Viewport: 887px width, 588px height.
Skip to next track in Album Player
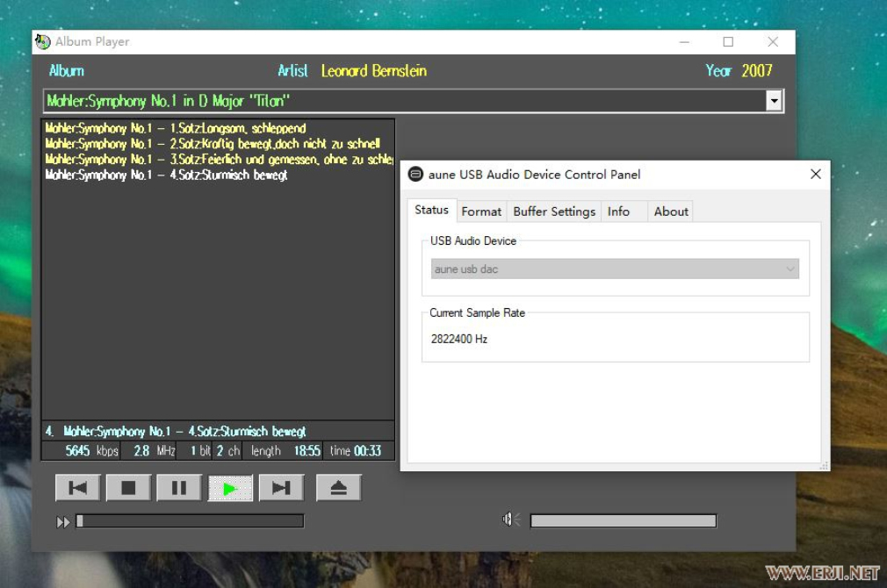click(281, 488)
